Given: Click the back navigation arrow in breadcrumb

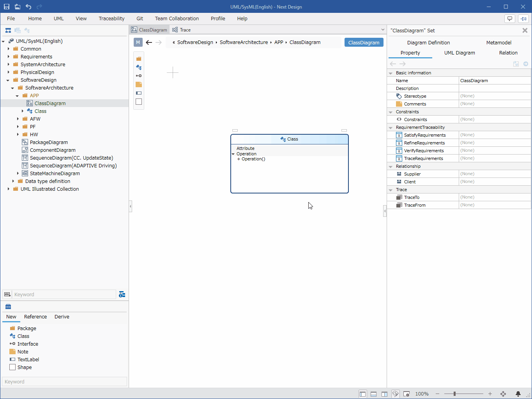Looking at the screenshot, I should (149, 42).
